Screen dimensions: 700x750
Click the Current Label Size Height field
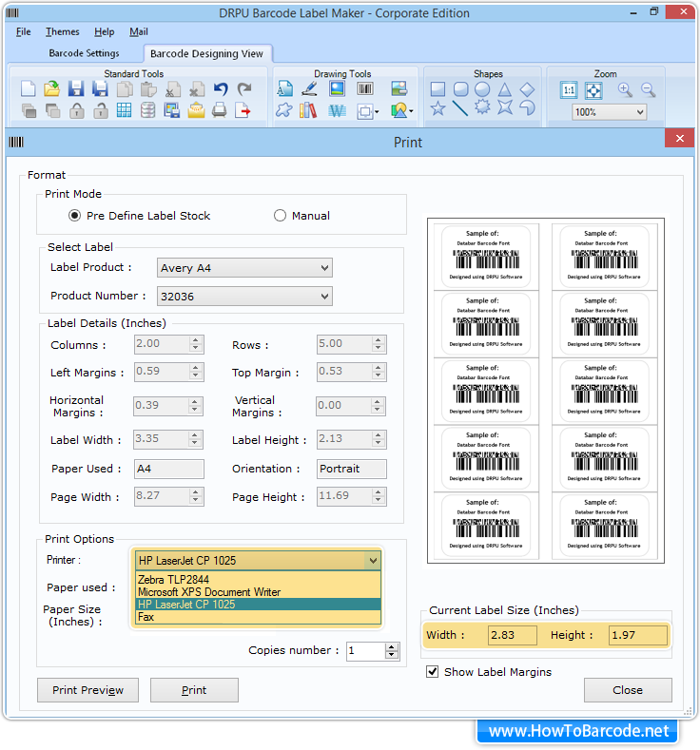click(638, 635)
